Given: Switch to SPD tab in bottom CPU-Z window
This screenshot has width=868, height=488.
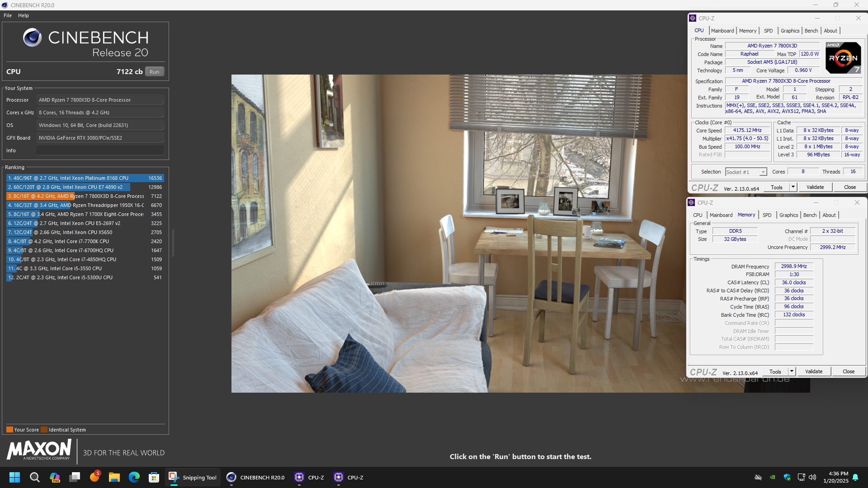Looking at the screenshot, I should (x=767, y=215).
